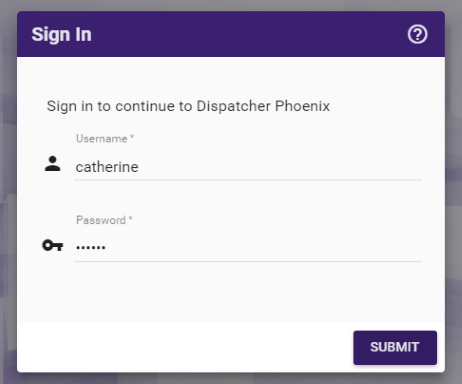Viewport: 462px width, 384px height.
Task: Click the masked password dots
Action: pyautogui.click(x=91, y=247)
